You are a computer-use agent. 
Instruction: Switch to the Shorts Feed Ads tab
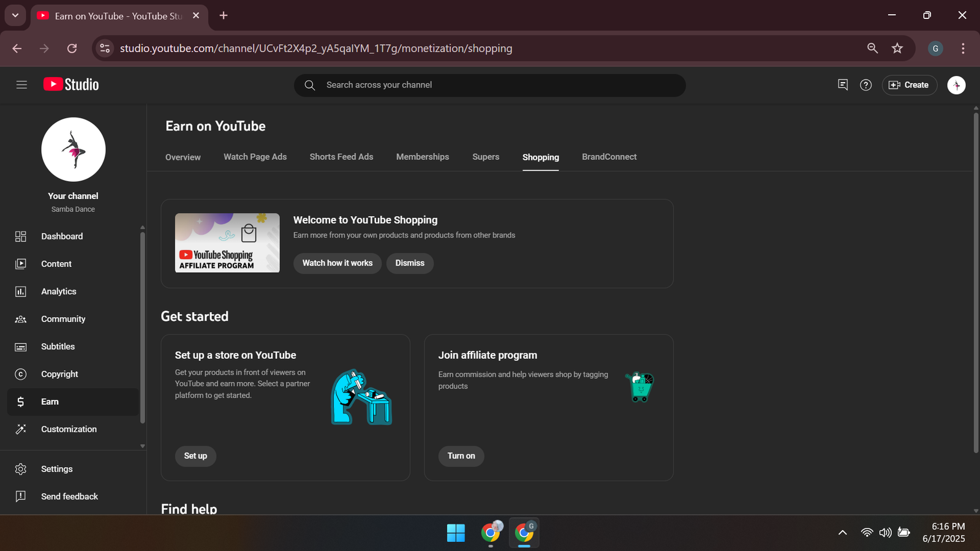341,157
